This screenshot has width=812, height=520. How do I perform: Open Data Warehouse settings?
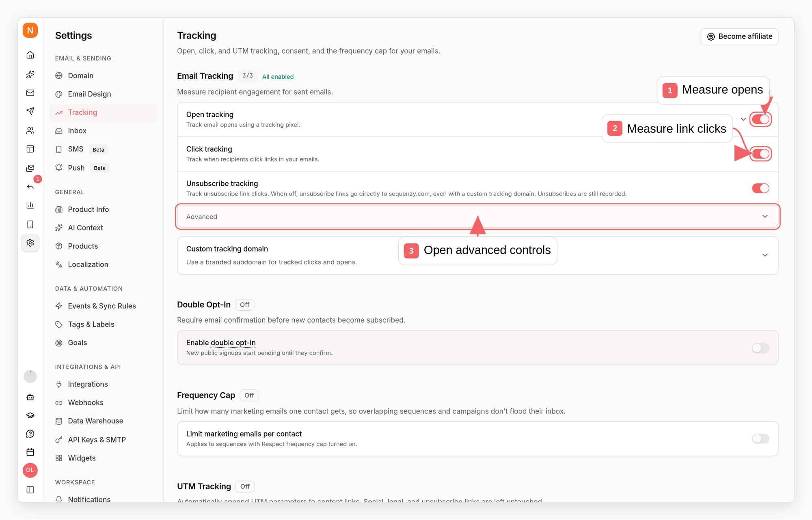[x=103, y=421]
